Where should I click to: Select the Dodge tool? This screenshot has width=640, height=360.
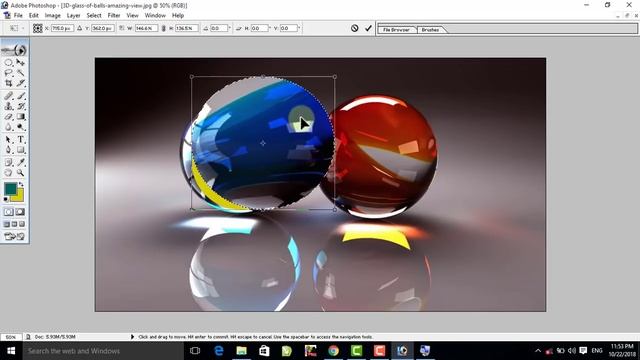point(20,127)
